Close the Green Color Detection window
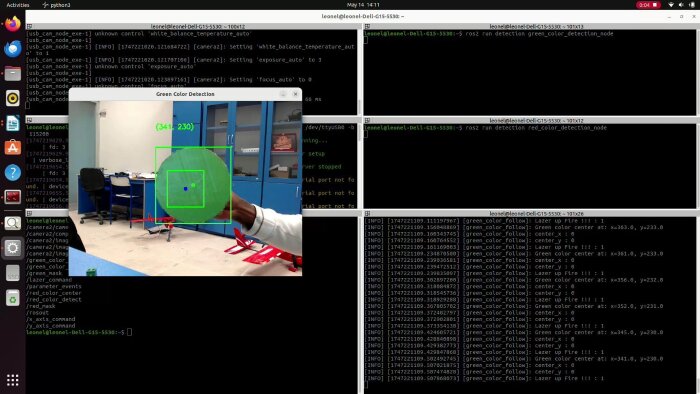 (295, 94)
